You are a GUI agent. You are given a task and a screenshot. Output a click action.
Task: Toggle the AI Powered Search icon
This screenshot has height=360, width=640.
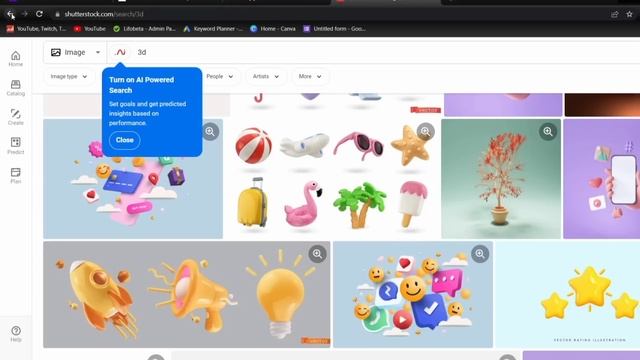click(x=120, y=52)
